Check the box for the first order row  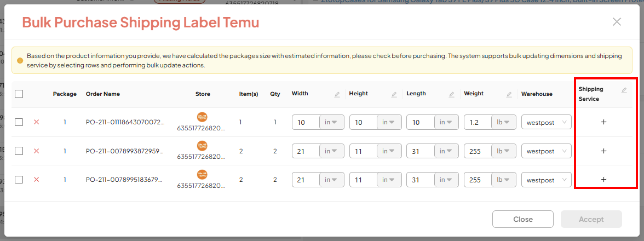coord(19,122)
